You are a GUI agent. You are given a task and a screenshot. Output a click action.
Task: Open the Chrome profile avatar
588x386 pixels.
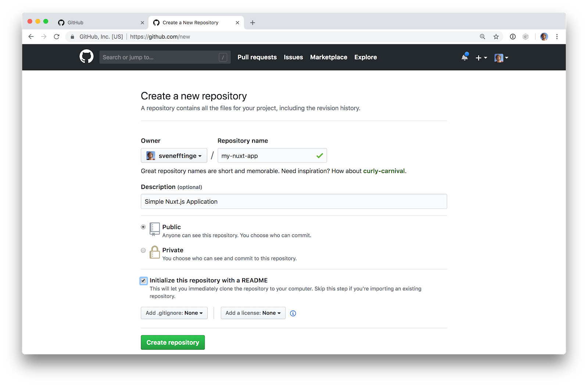[544, 37]
